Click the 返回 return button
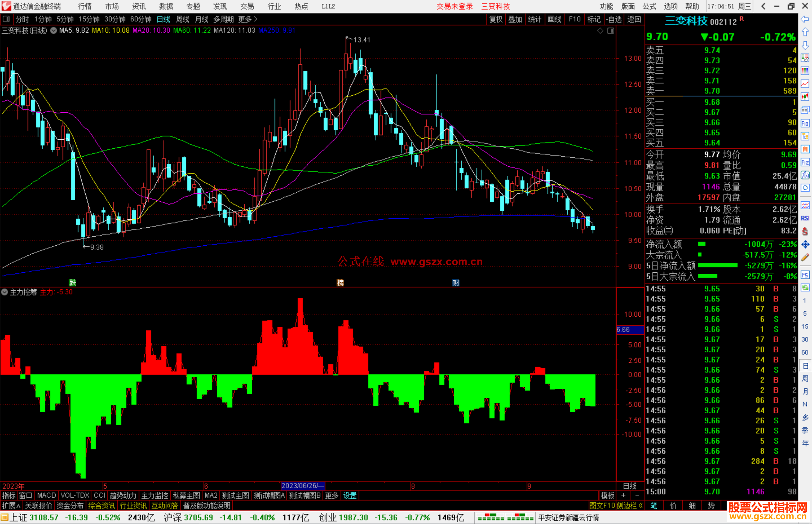 click(634, 19)
